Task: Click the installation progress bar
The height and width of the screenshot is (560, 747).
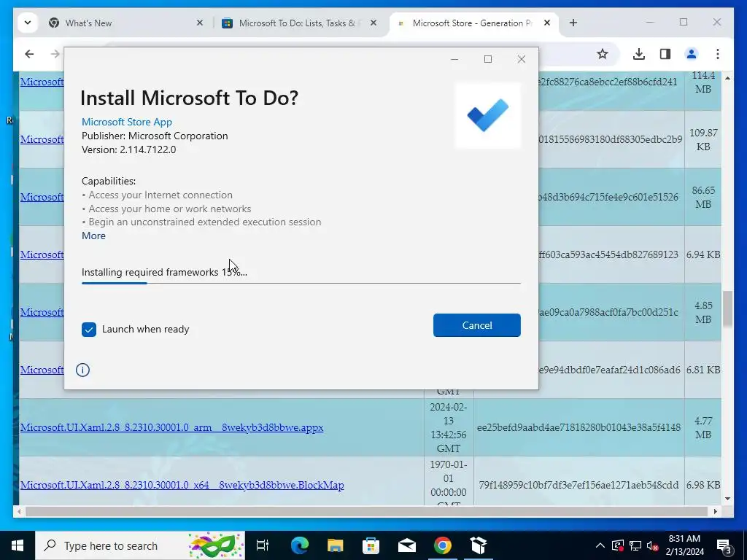Action: click(301, 283)
